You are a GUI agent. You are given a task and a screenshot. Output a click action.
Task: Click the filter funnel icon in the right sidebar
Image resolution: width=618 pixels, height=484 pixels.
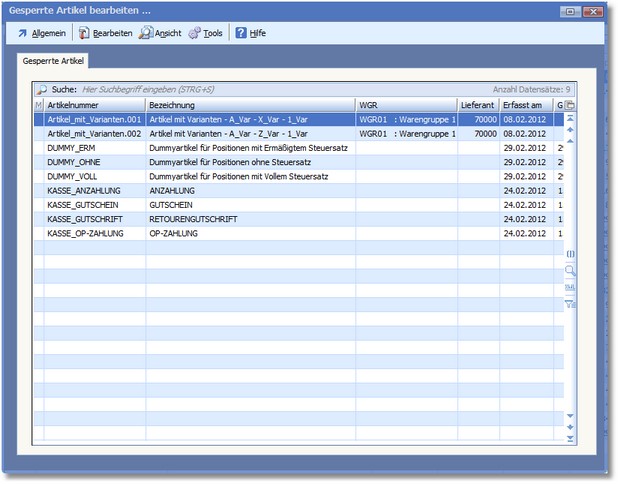click(x=570, y=304)
